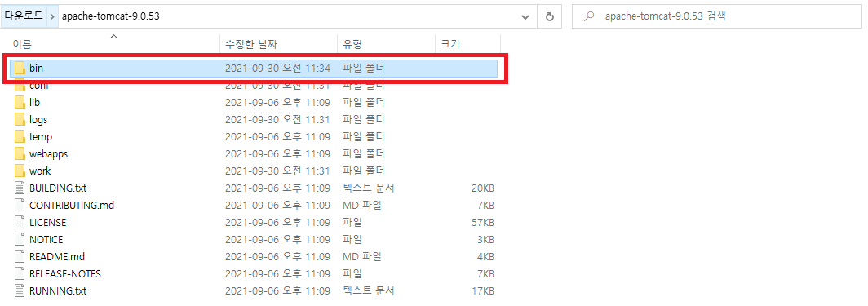Sort by the 크기 column header
Viewport: 868px width, 306px height.
pos(467,44)
